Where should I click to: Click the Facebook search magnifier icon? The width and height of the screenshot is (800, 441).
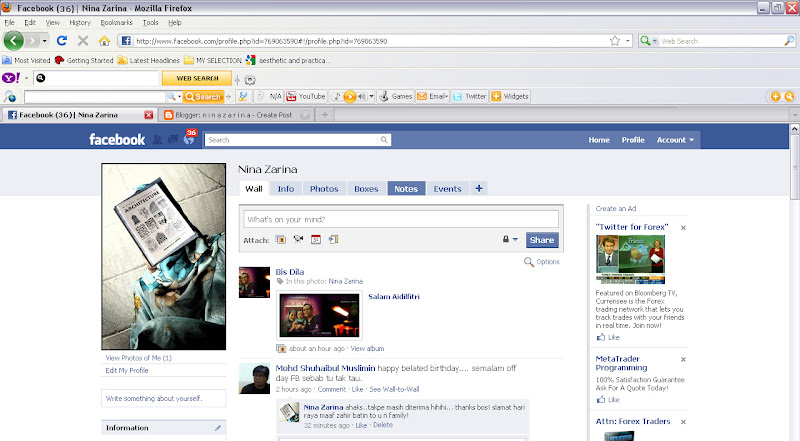(384, 139)
